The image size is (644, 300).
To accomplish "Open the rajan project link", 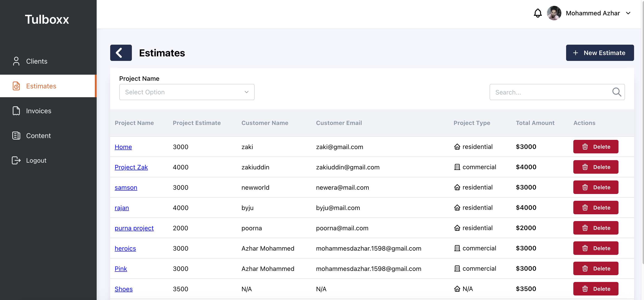I will point(122,208).
